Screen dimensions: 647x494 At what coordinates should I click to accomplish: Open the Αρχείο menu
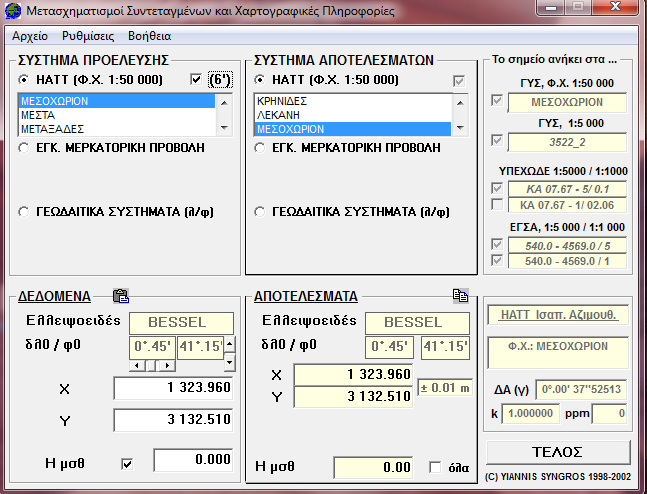(30, 36)
